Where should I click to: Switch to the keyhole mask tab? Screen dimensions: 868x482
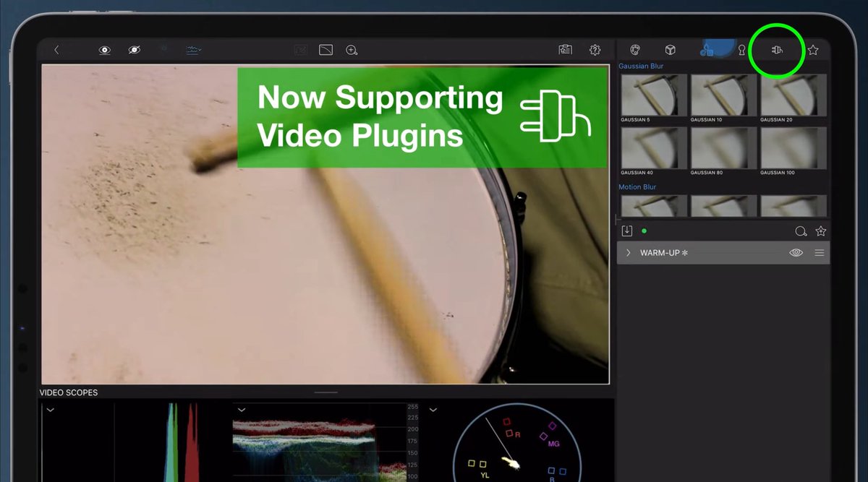click(741, 50)
